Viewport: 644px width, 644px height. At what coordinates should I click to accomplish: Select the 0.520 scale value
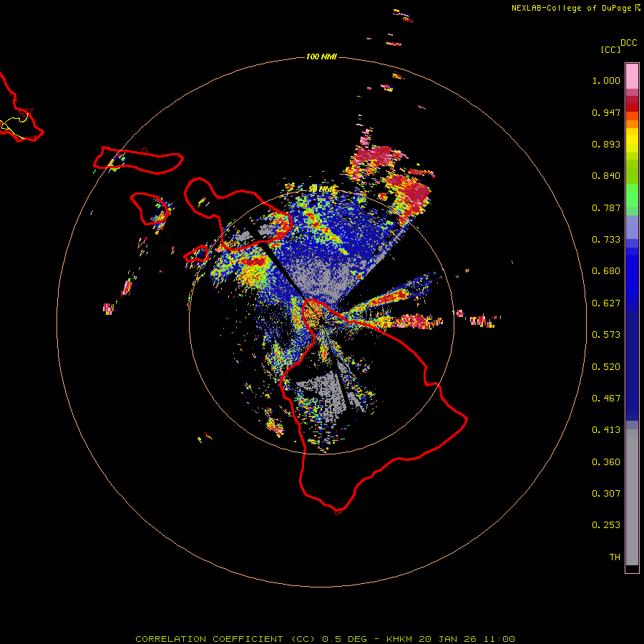click(606, 367)
